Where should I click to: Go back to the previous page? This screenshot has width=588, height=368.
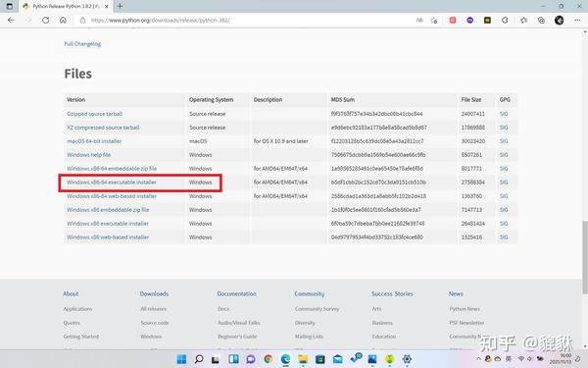(x=11, y=21)
